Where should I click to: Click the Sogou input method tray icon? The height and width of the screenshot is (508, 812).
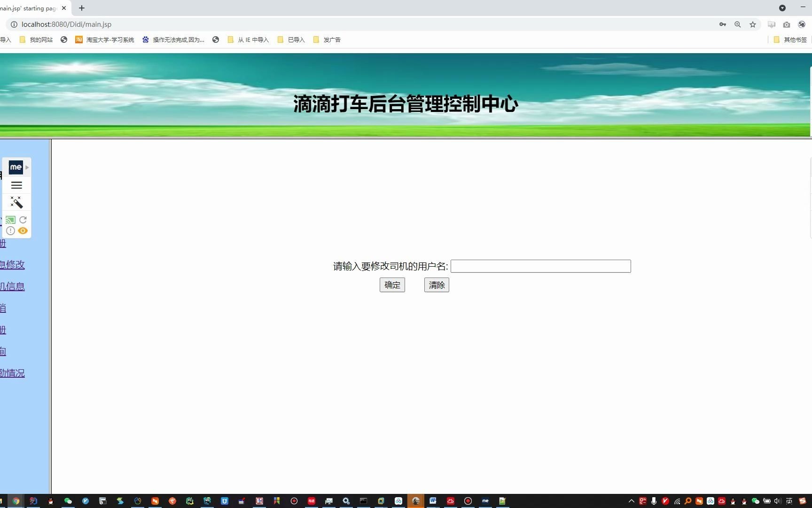pos(803,501)
